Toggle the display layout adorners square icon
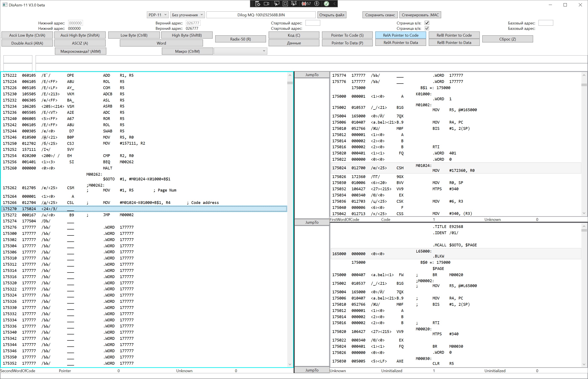Image resolution: width=588 pixels, height=379 pixels. pyautogui.click(x=285, y=4)
